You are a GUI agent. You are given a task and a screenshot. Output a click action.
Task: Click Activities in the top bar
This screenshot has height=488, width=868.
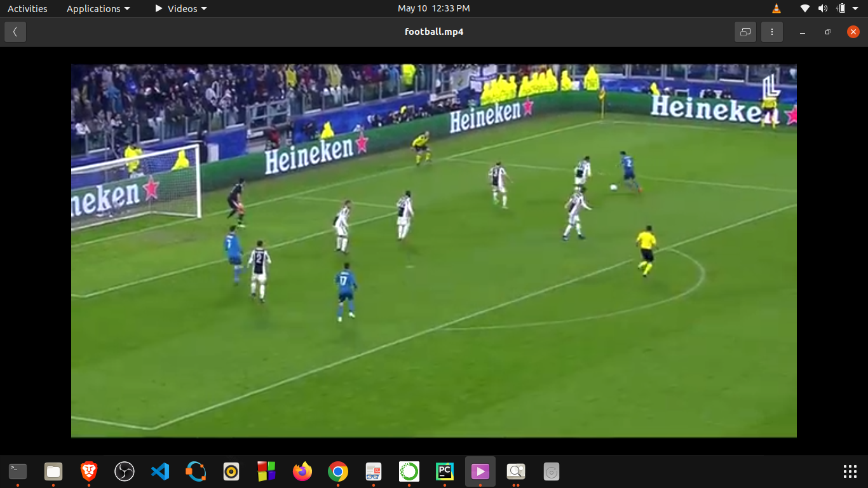click(27, 8)
